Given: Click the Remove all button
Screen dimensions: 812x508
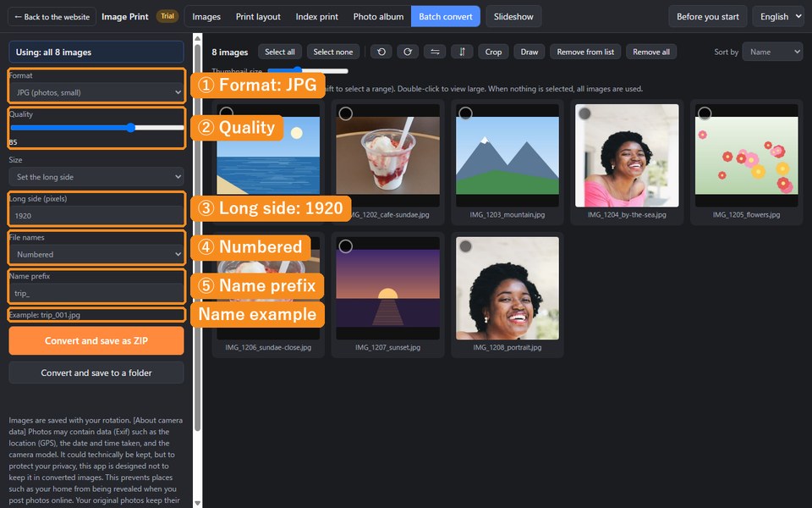Looking at the screenshot, I should (x=651, y=52).
